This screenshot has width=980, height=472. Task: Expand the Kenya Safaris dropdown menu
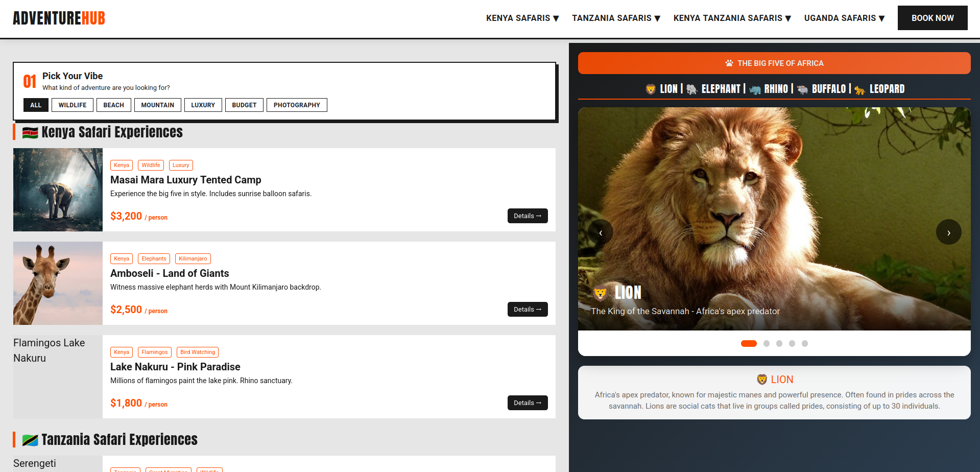(522, 18)
